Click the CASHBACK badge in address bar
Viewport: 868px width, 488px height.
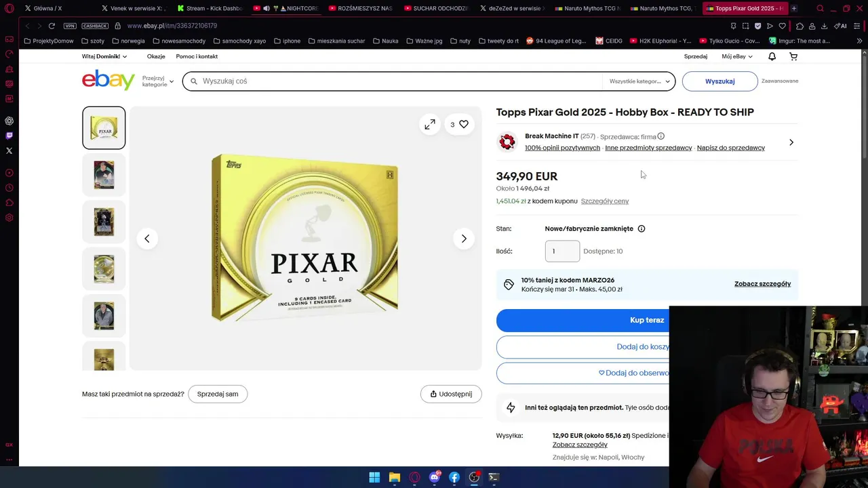tap(95, 26)
